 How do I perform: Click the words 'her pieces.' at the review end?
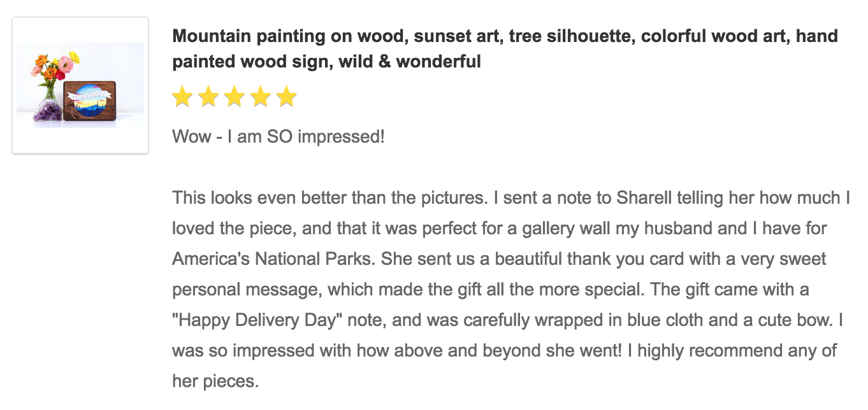pos(215,381)
